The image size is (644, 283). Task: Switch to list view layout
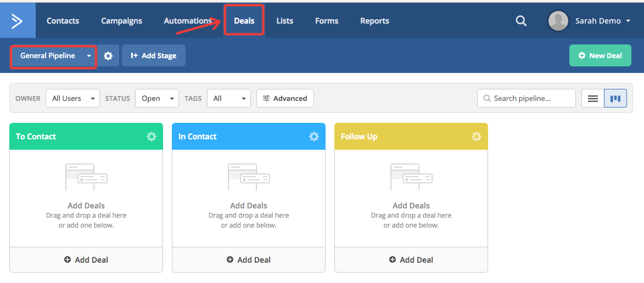pyautogui.click(x=593, y=99)
